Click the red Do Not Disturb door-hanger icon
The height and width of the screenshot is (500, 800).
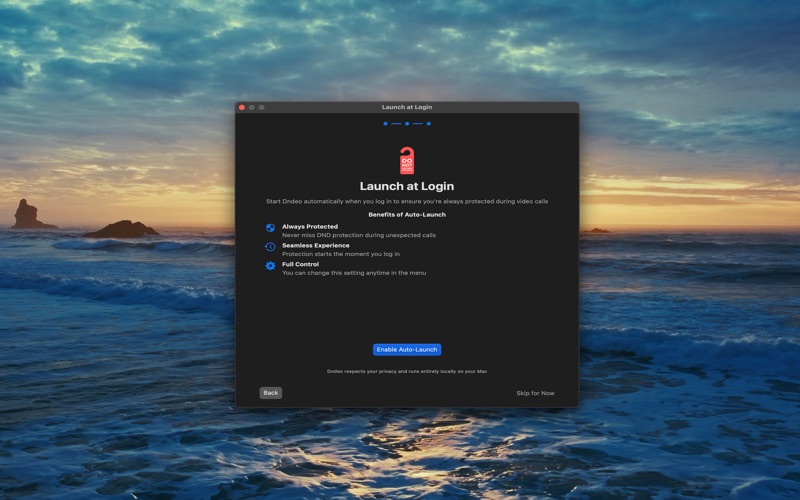(x=407, y=160)
